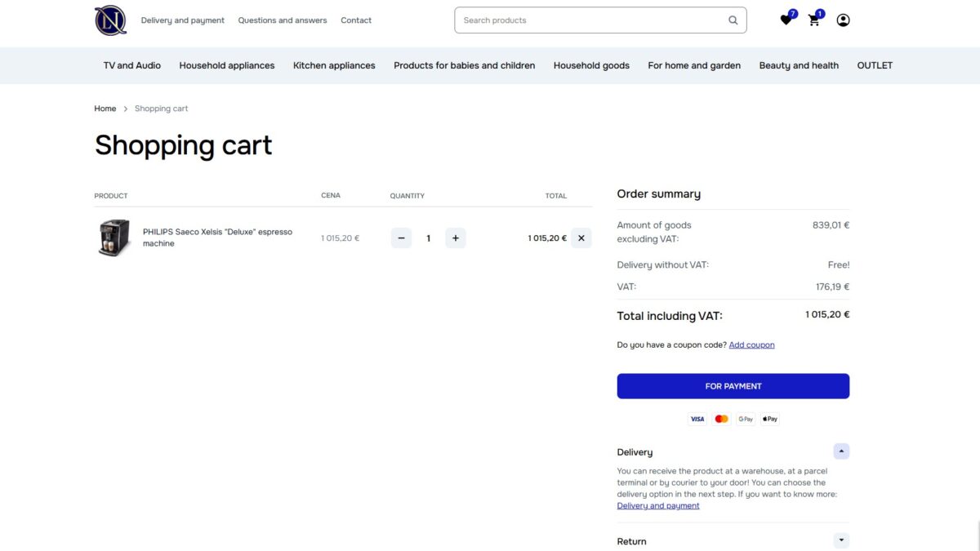Expand the Return section
The height and width of the screenshot is (551, 980).
coord(841,540)
